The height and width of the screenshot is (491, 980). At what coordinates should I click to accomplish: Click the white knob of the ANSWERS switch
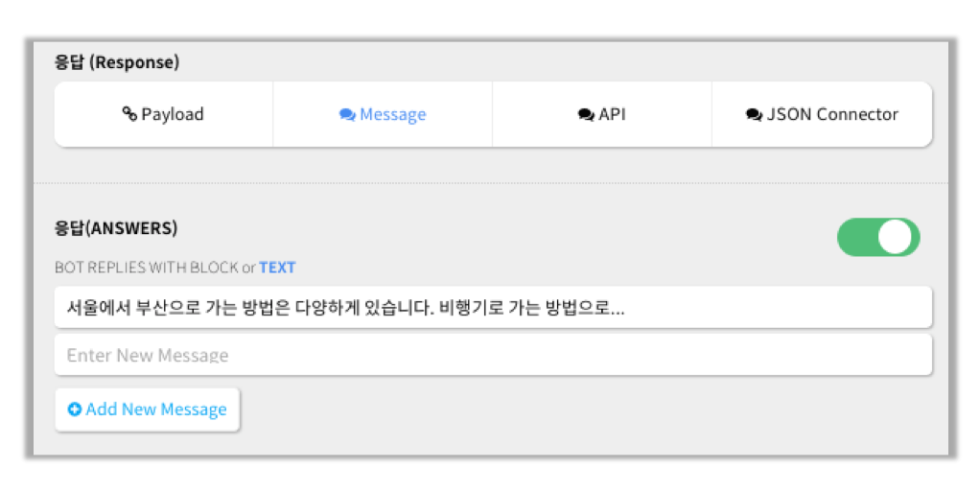pyautogui.click(x=895, y=238)
